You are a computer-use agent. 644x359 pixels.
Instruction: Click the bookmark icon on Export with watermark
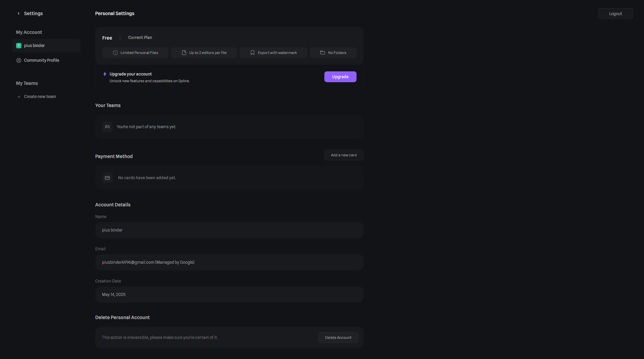[253, 53]
